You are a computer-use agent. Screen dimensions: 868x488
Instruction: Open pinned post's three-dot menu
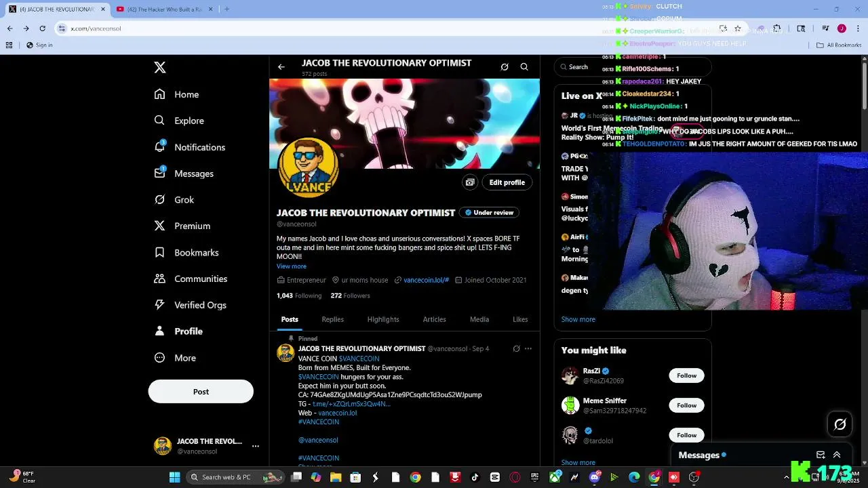528,349
